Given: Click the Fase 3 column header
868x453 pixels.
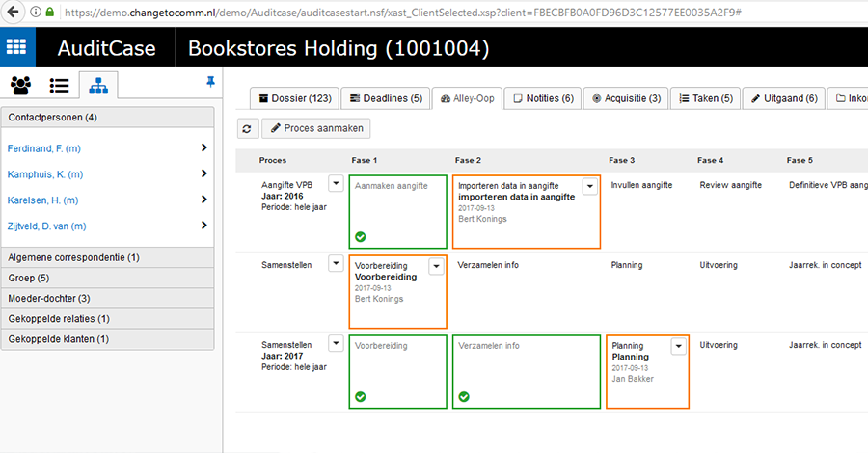Looking at the screenshot, I should pyautogui.click(x=622, y=160).
